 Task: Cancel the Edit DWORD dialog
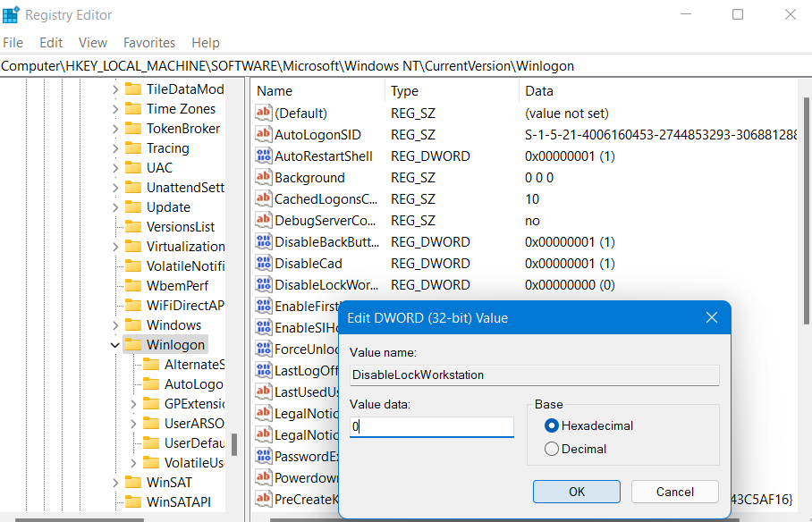tap(674, 492)
